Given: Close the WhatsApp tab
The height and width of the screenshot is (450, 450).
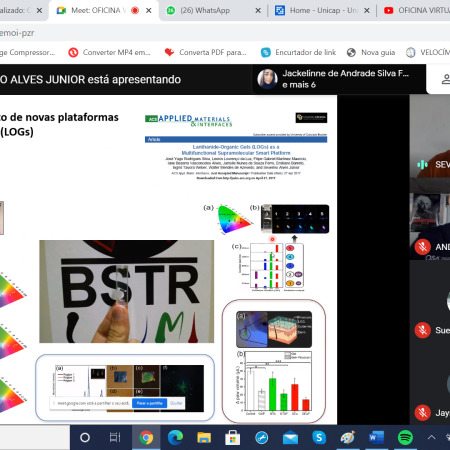Looking at the screenshot, I should point(258,11).
